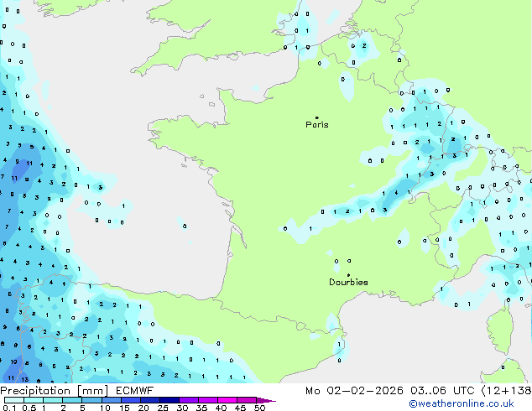Click the legend value '35'
The width and height of the screenshot is (532, 411).
201,408
